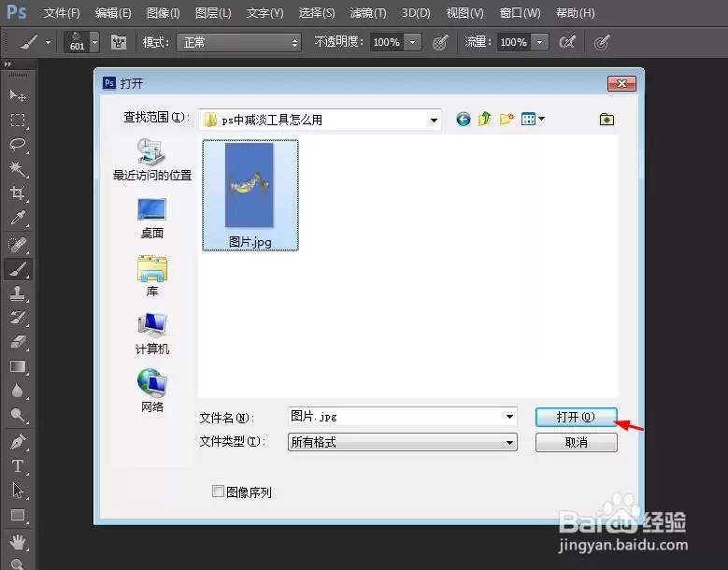This screenshot has height=570, width=728.
Task: Select the Rectangular Marquee tool
Action: pos(18,121)
